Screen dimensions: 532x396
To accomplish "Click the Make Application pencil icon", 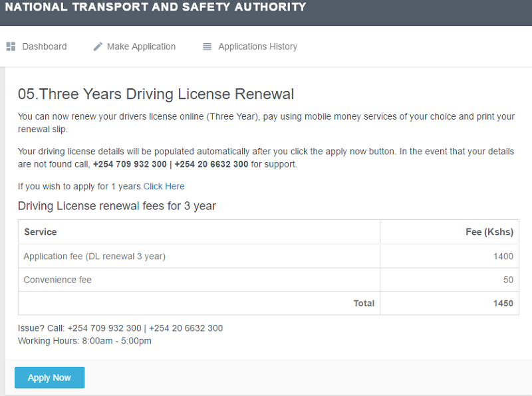I will pos(98,47).
